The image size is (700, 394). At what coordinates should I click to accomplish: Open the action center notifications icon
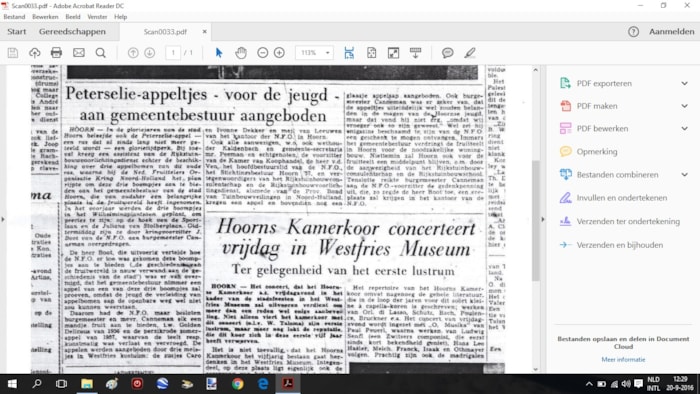(639, 384)
